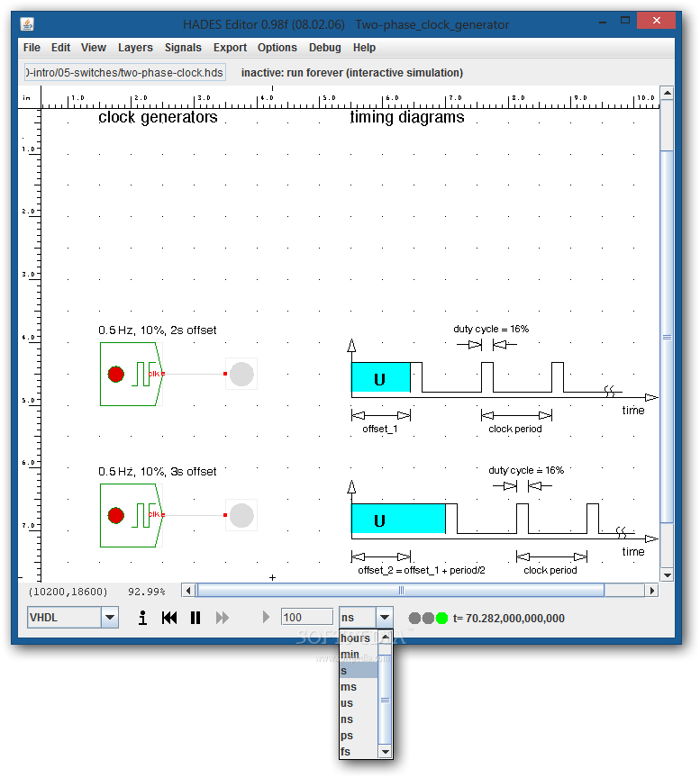The image size is (700, 778).
Task: Click the time interval field showing 100
Action: (307, 617)
